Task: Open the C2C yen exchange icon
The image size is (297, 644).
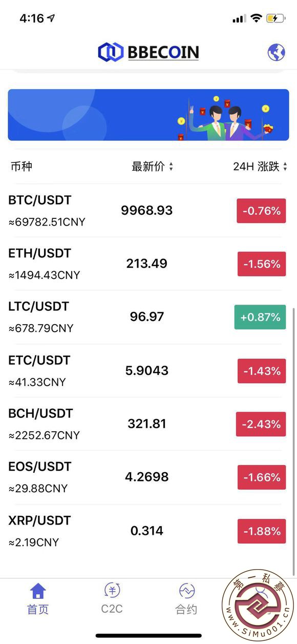Action: pos(112,590)
